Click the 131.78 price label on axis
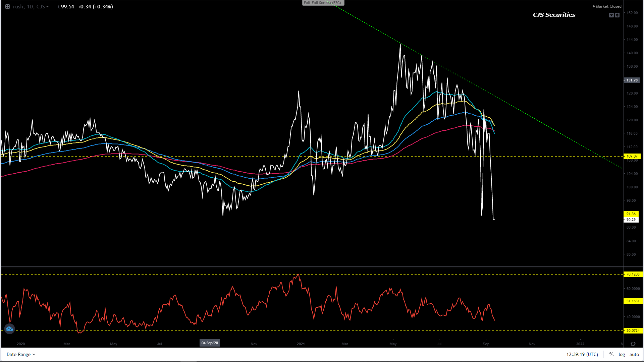Viewport: 644px width, 362px height. tap(632, 80)
